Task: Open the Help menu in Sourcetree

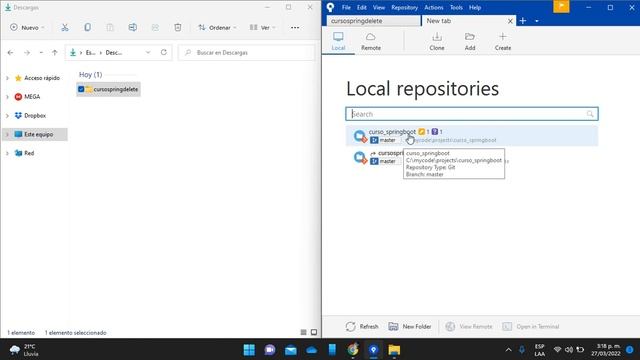Action: click(x=475, y=7)
